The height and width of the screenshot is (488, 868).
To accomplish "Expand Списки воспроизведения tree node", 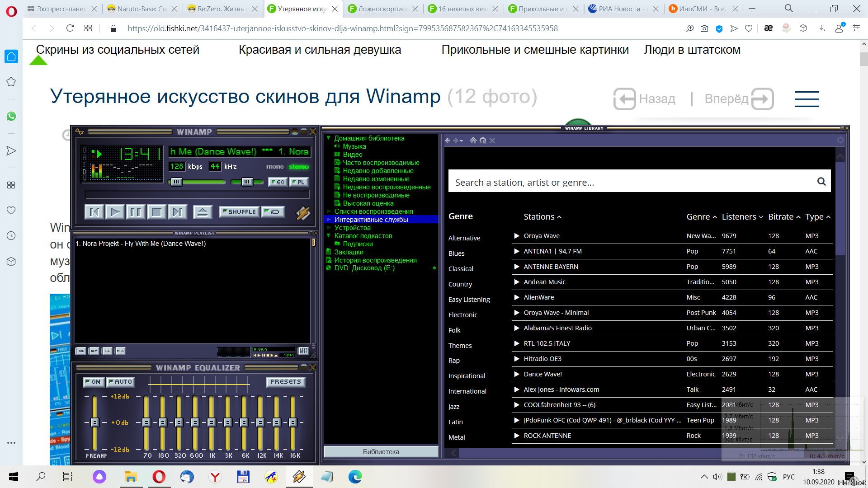I will tap(329, 211).
